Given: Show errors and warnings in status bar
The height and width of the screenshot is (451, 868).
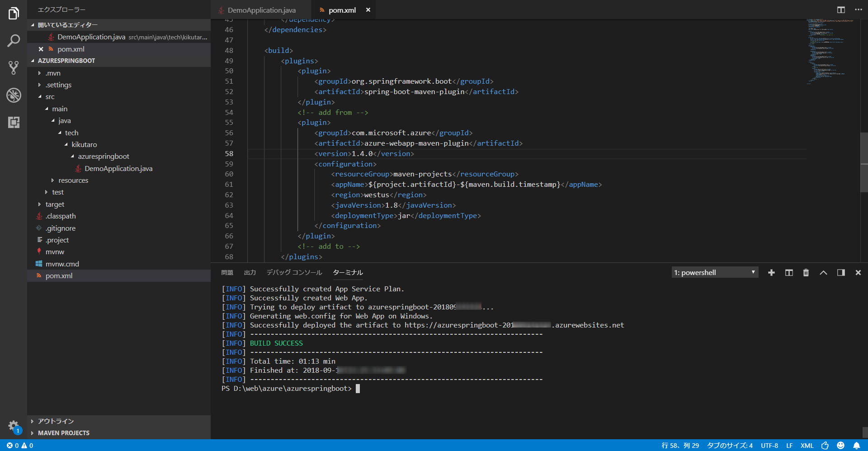Looking at the screenshot, I should point(20,446).
